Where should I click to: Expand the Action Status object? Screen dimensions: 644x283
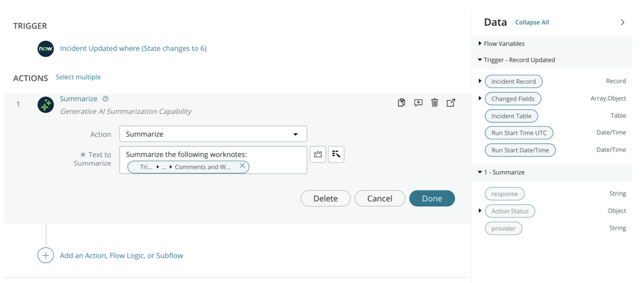(480, 211)
